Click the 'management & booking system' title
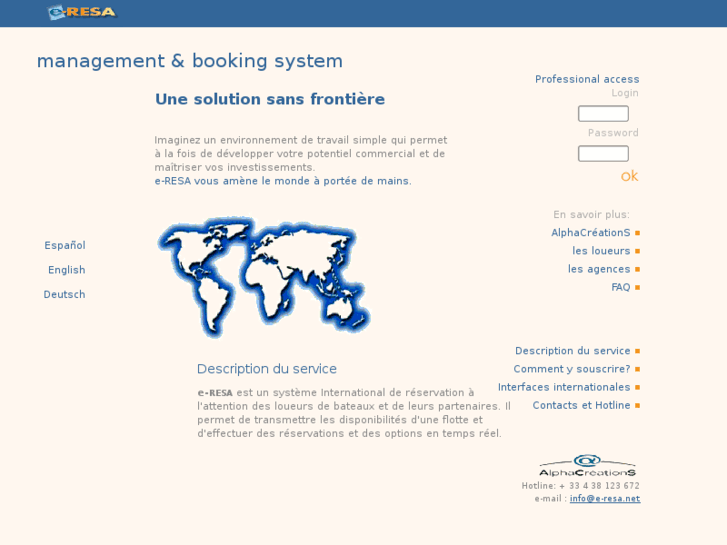This screenshot has height=545, width=727. [190, 61]
